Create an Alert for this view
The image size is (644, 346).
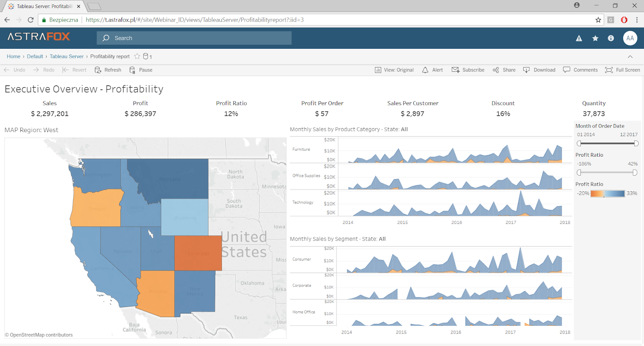click(x=432, y=70)
